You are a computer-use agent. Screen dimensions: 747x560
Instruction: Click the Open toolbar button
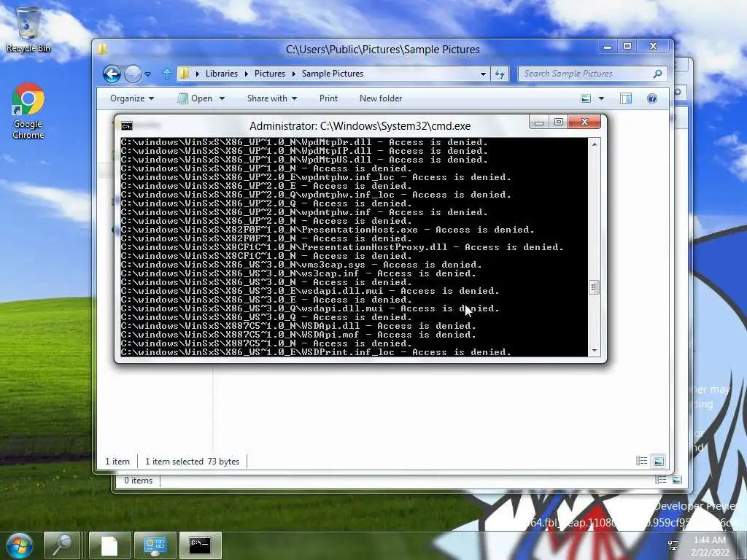tap(196, 98)
